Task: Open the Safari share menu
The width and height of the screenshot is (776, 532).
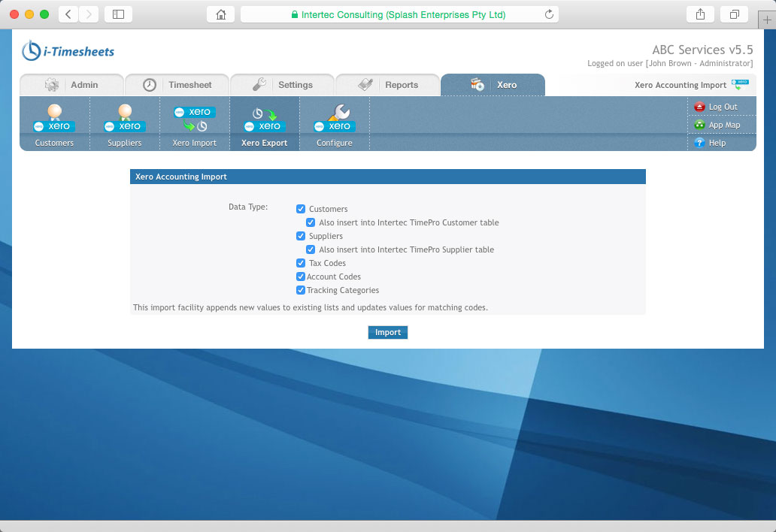Action: coord(700,14)
